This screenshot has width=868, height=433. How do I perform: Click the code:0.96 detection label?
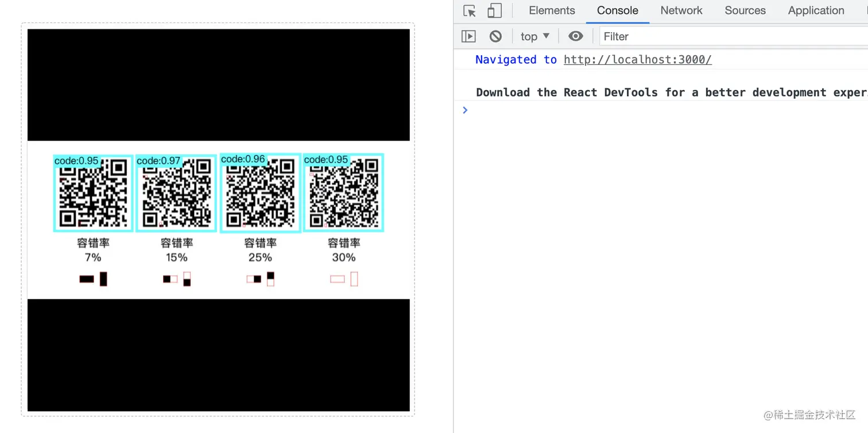coord(243,159)
